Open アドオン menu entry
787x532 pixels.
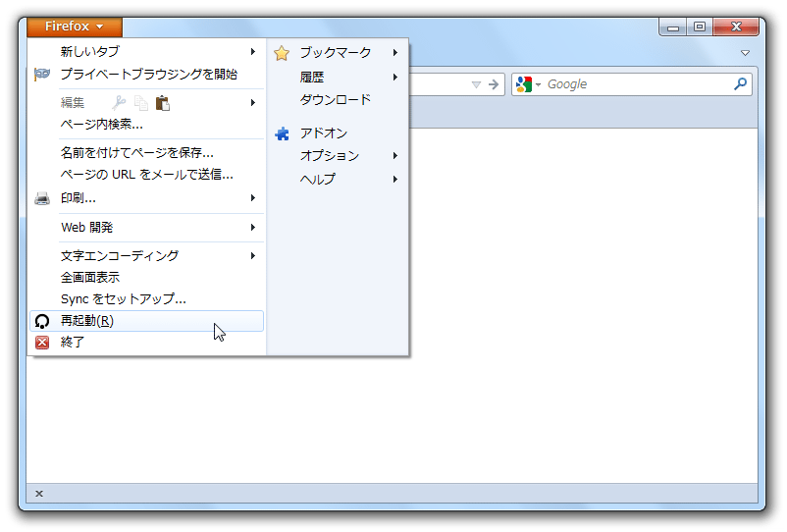[339, 133]
